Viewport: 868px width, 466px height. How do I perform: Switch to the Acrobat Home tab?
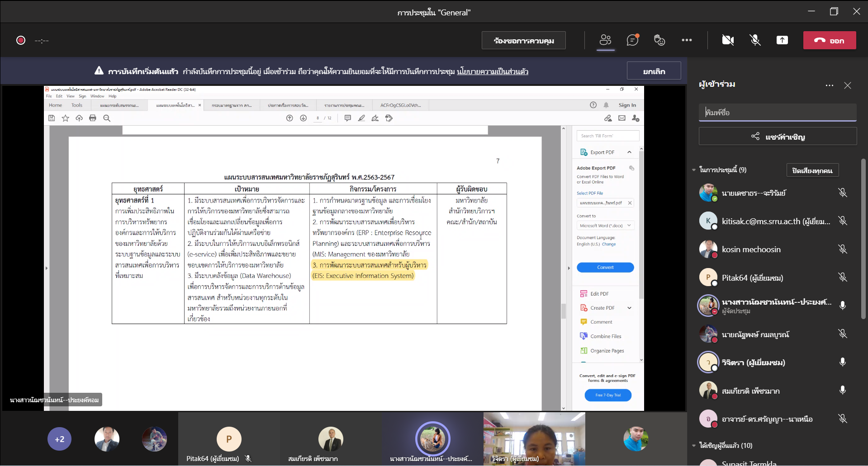pyautogui.click(x=55, y=105)
